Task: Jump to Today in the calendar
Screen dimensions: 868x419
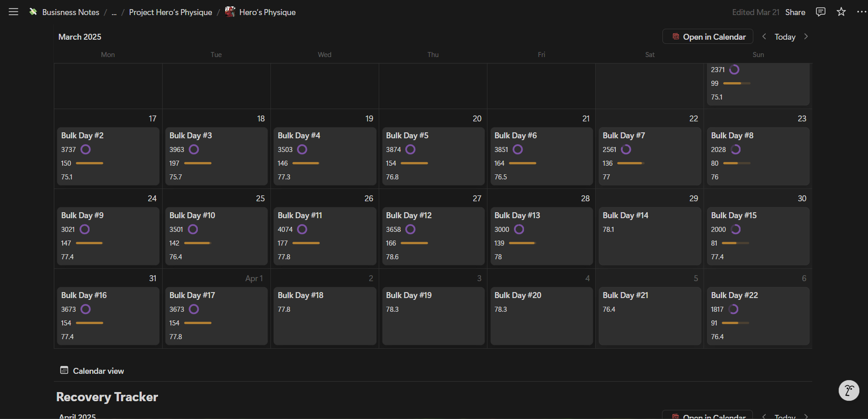Action: click(785, 37)
